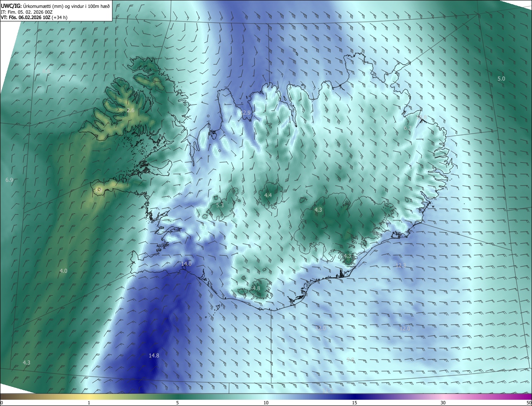
Task: Click the map title 'Úrkomumætti (mm) og vindur í 100m hæð'
Action: pyautogui.click(x=66, y=6)
